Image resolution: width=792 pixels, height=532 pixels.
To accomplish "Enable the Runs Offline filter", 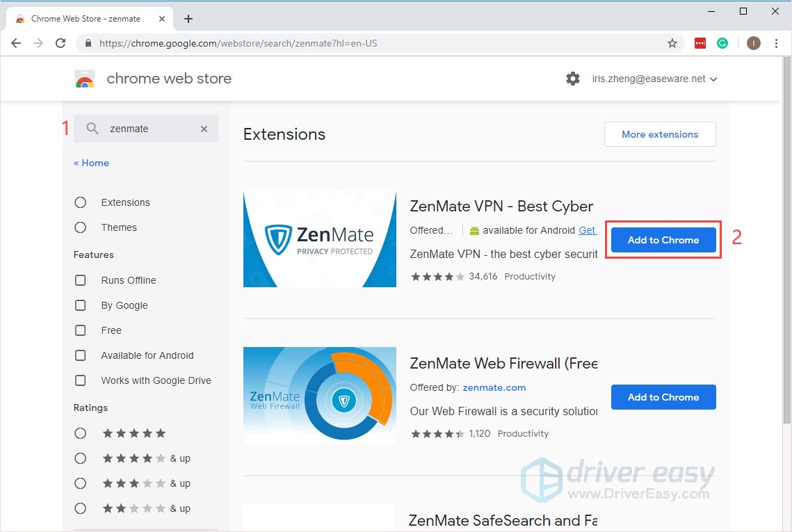I will click(80, 280).
